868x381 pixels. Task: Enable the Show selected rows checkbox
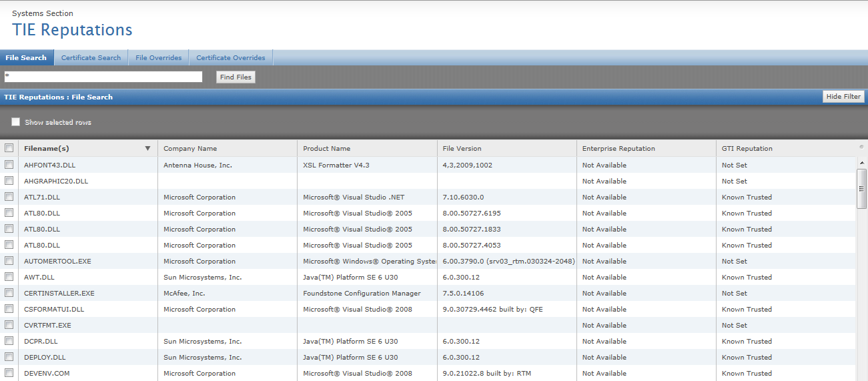(15, 122)
